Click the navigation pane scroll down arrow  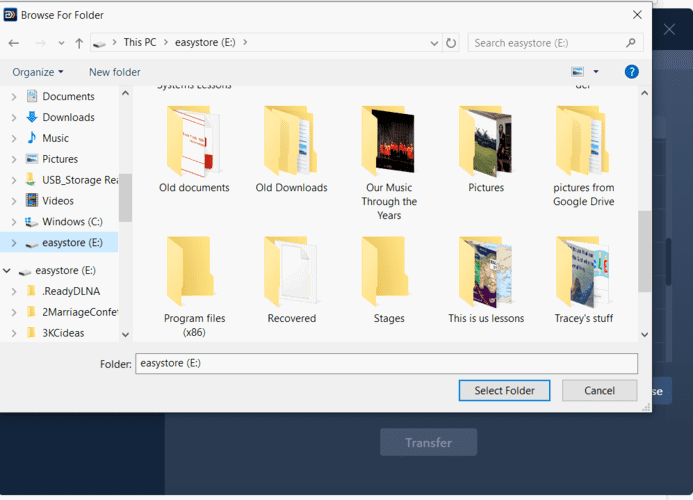click(x=125, y=335)
